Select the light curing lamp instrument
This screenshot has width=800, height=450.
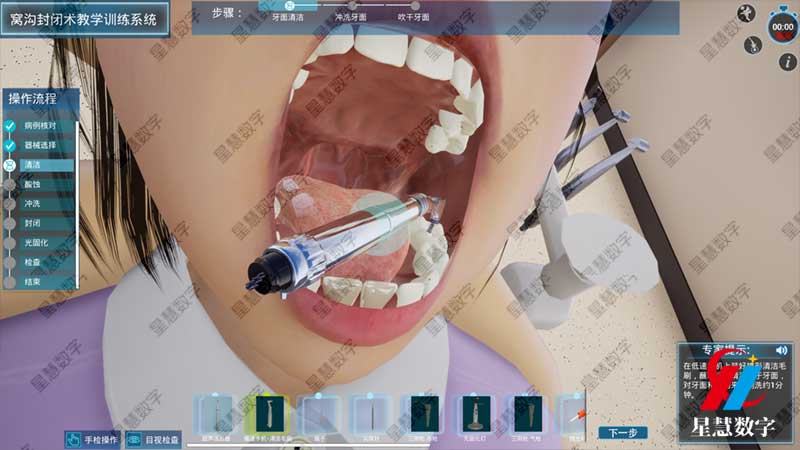tap(473, 414)
